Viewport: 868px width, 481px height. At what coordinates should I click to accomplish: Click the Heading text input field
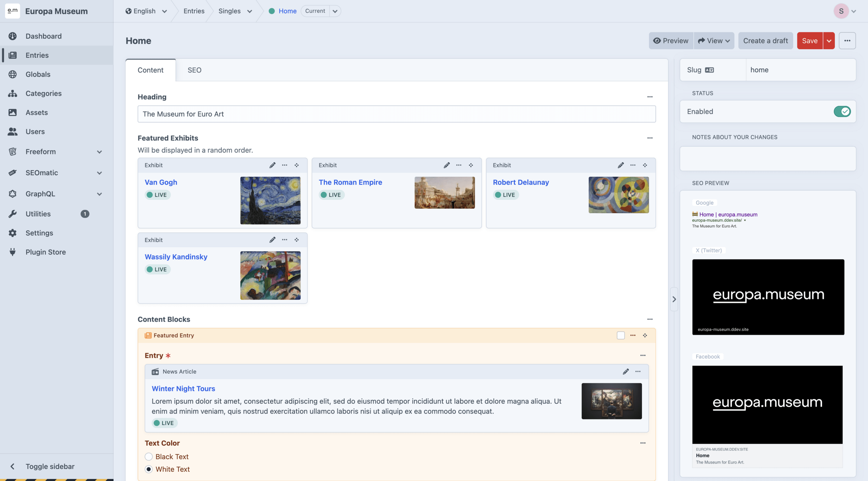[x=396, y=114]
